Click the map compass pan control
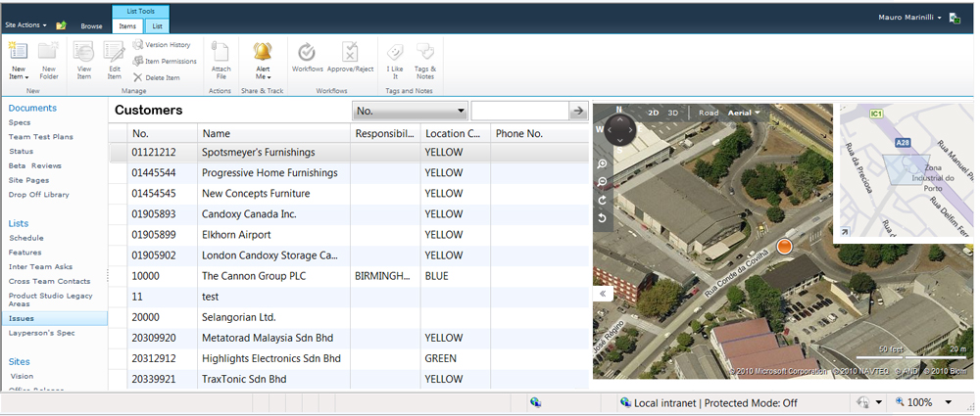The image size is (980, 416). [x=620, y=129]
